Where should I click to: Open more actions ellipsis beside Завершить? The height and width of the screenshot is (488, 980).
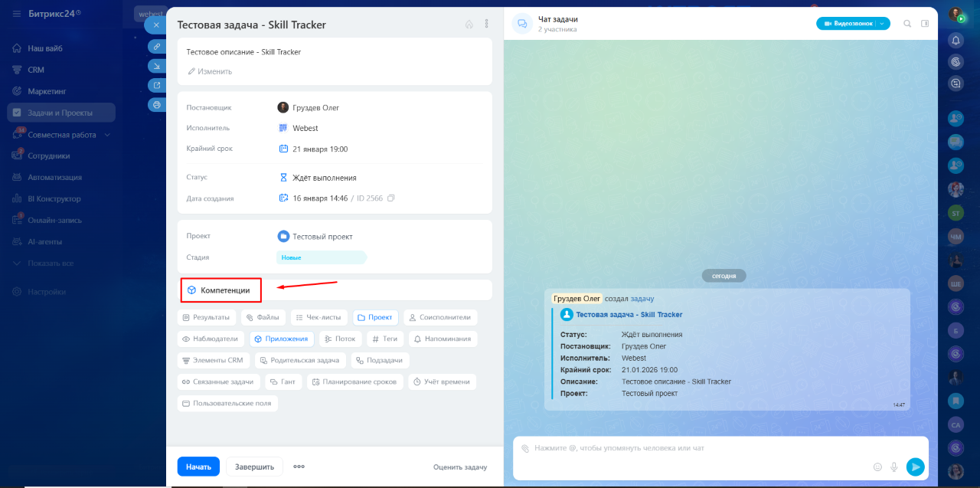(x=299, y=467)
